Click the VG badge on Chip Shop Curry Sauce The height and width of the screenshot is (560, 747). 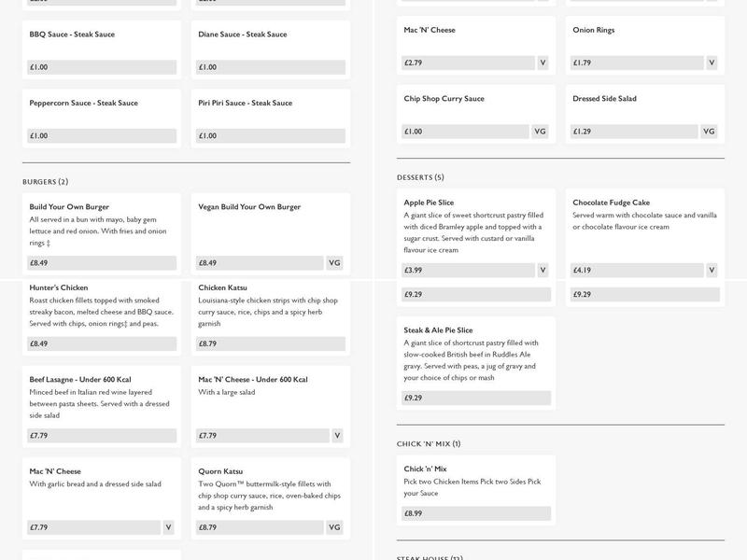pyautogui.click(x=540, y=132)
